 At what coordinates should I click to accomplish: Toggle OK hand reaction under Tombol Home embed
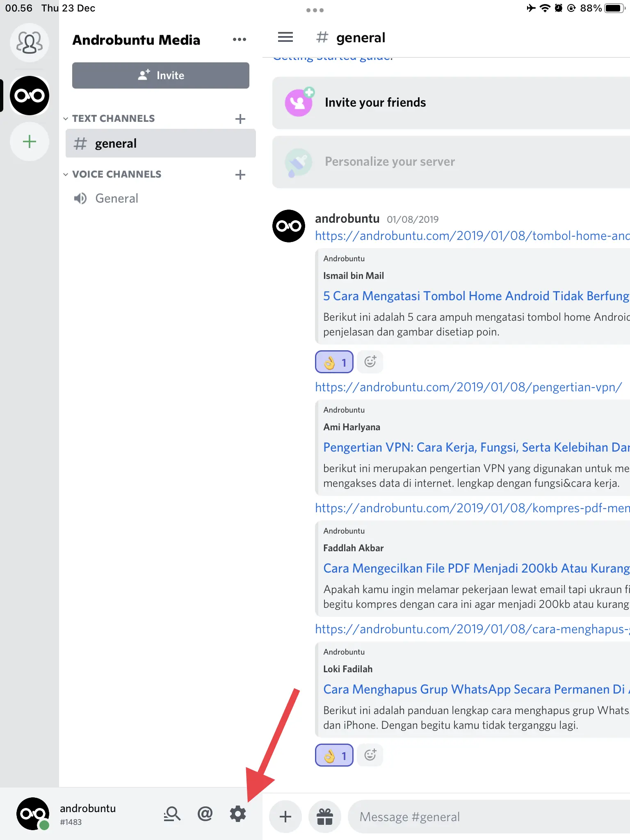tap(334, 362)
